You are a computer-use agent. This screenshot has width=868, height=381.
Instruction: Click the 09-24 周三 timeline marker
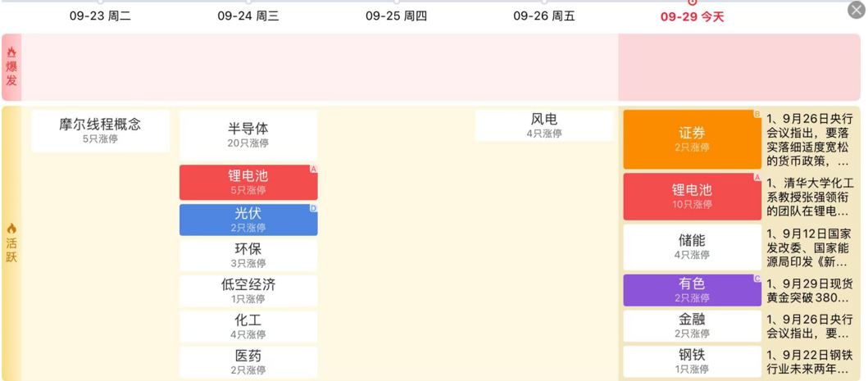click(248, 2)
